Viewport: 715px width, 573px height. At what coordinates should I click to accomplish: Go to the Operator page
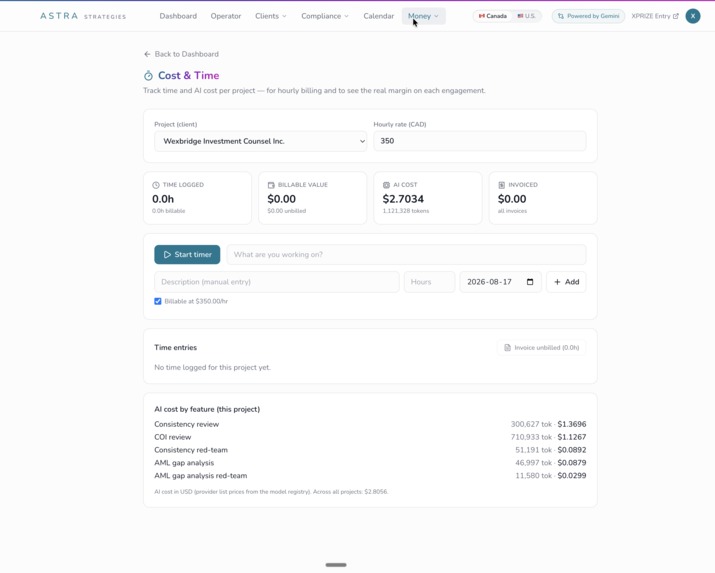tap(226, 16)
